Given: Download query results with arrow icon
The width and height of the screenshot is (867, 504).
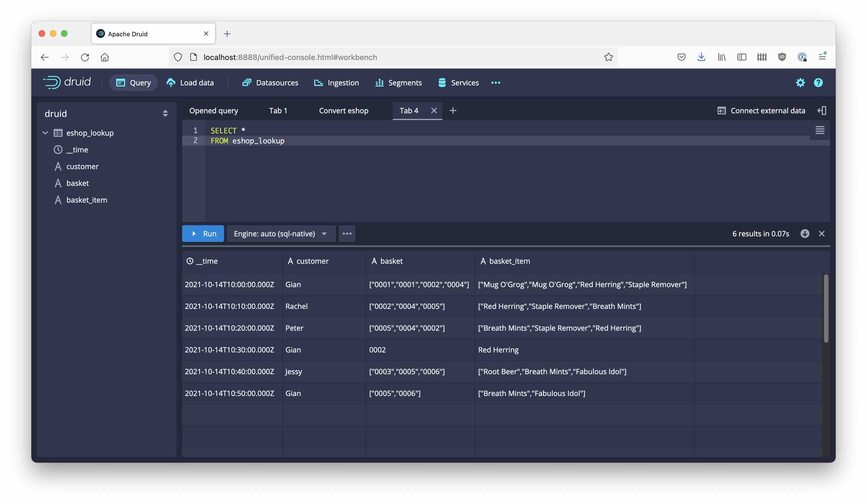Looking at the screenshot, I should point(804,233).
